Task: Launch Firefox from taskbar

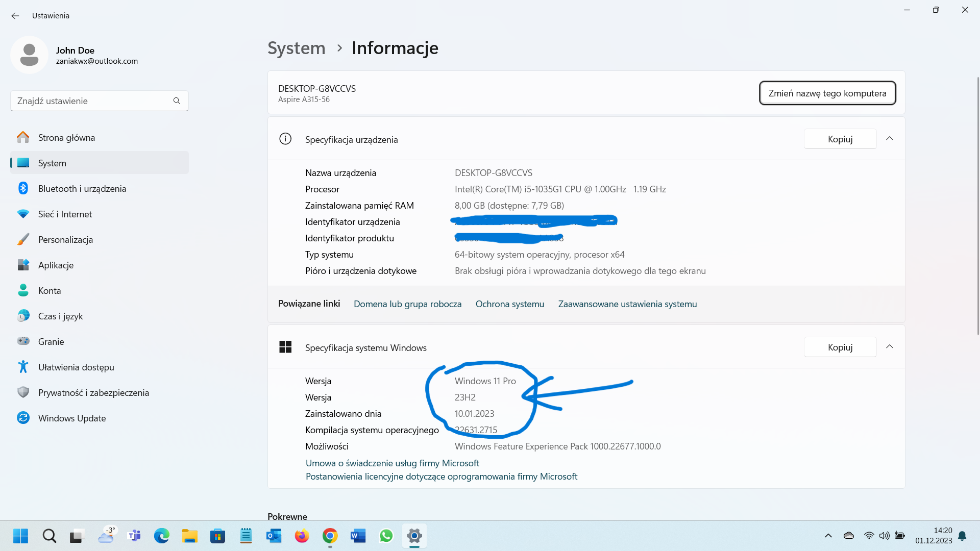Action: [302, 536]
